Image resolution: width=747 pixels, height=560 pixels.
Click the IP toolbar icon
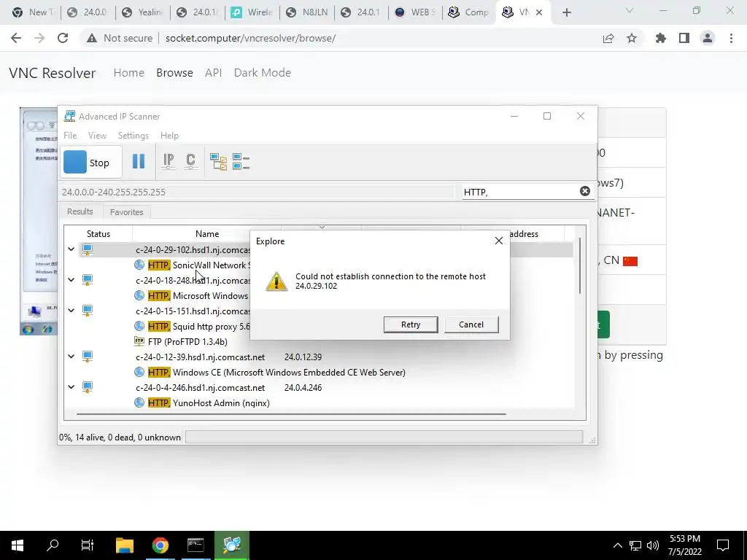pyautogui.click(x=169, y=161)
